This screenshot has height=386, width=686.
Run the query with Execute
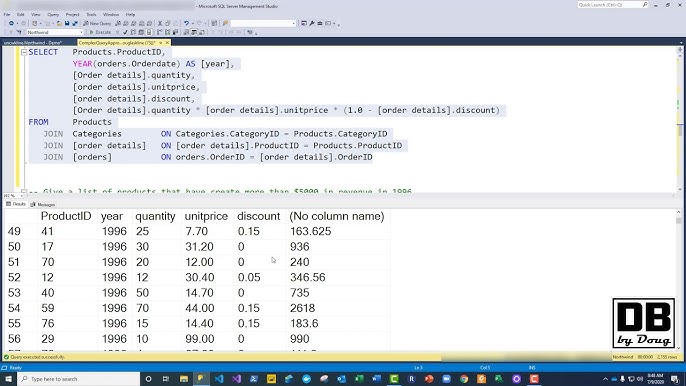coord(101,32)
